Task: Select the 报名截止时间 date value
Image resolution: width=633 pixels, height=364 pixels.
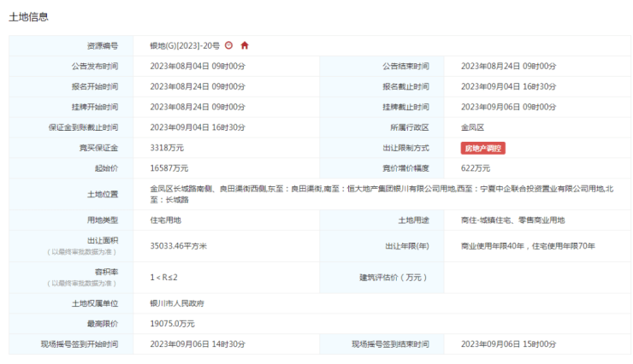Action: [x=508, y=86]
